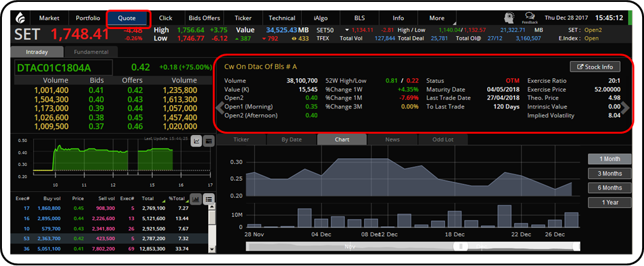The width and height of the screenshot is (644, 266).
Task: Switch to the Odd Lot tab
Action: point(443,139)
